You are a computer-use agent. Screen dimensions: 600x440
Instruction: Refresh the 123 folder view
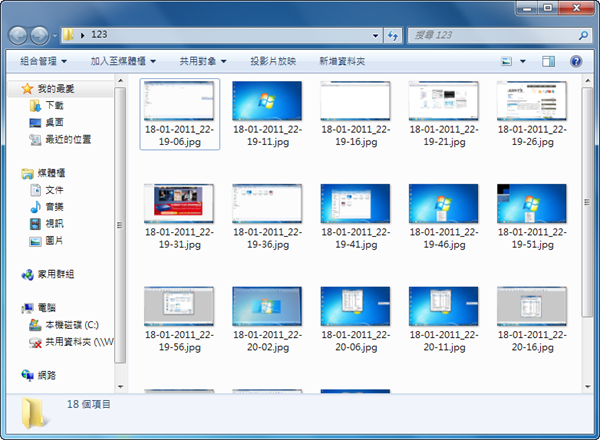tap(393, 36)
